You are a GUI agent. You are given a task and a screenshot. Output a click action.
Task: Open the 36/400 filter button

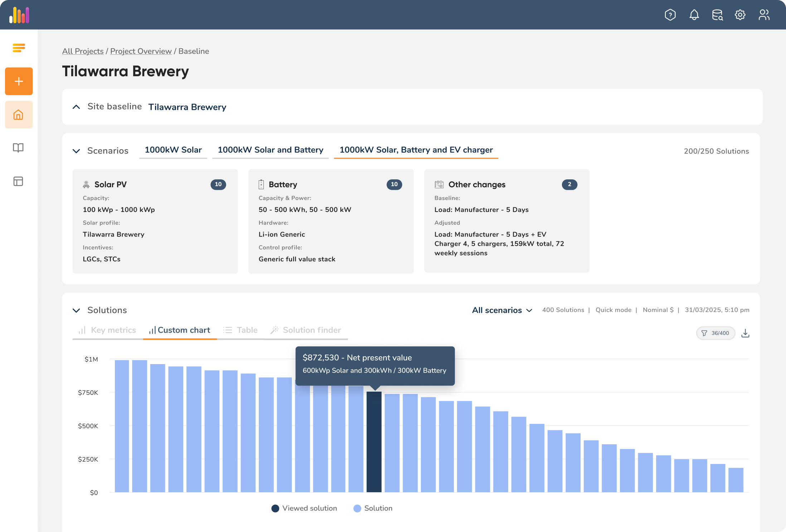[715, 333]
